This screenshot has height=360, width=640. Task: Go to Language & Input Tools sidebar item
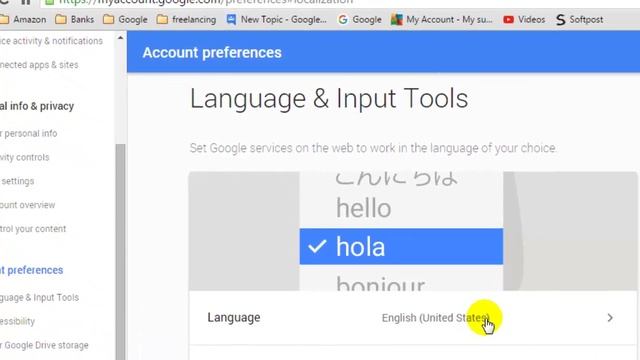39,298
